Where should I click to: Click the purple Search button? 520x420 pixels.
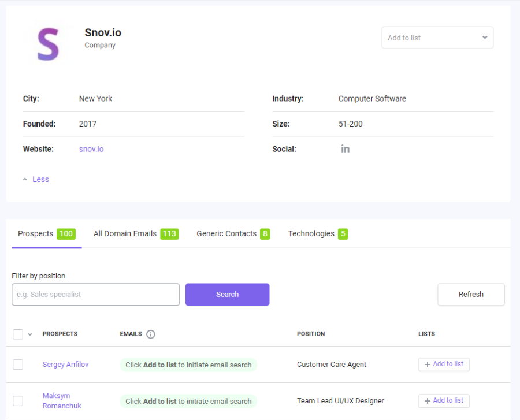coord(228,295)
